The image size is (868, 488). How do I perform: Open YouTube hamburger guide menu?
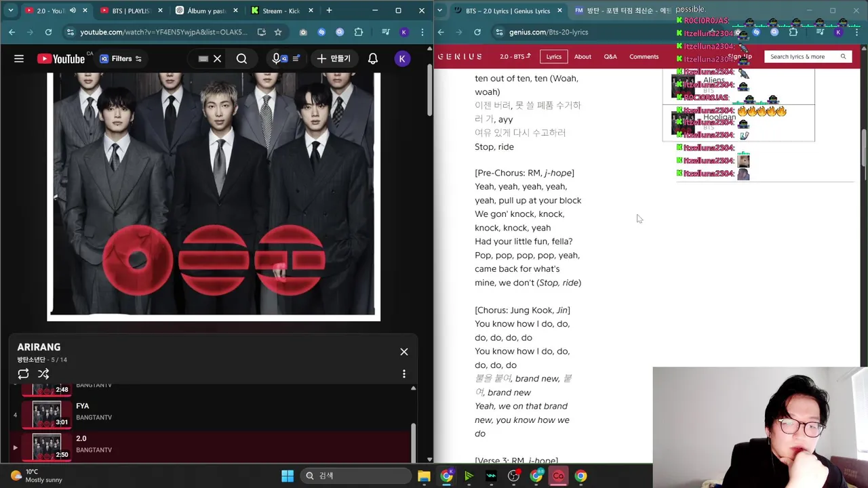[19, 59]
